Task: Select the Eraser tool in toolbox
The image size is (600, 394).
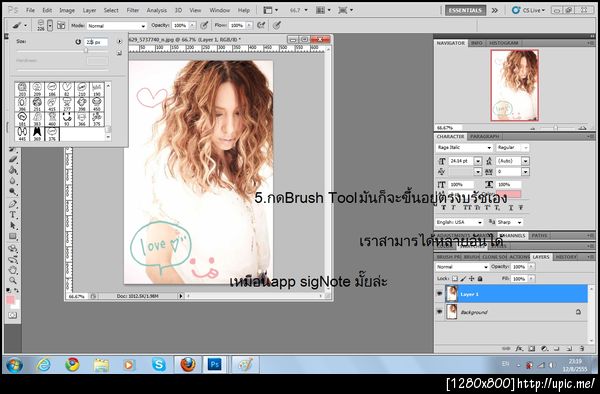Action: point(13,159)
